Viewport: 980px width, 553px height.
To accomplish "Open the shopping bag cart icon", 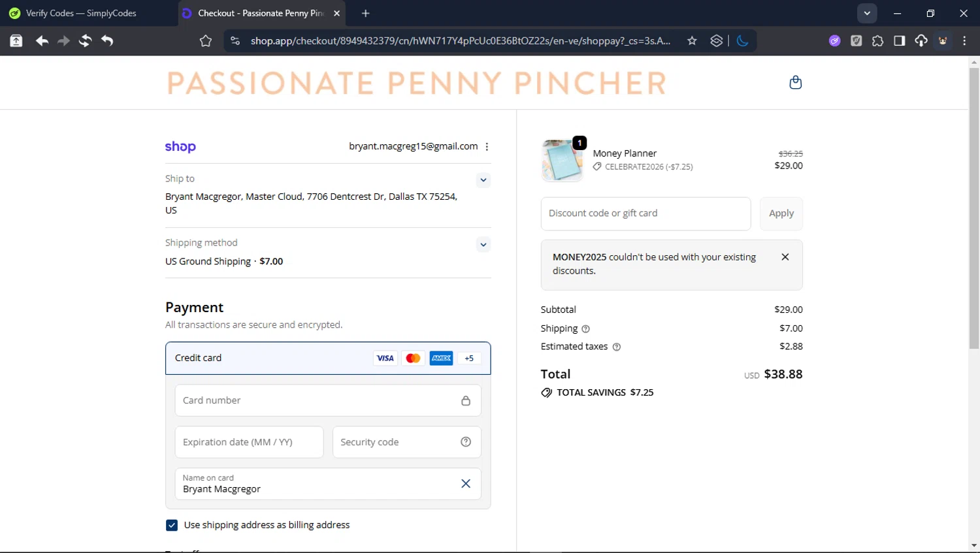I will 795,82.
